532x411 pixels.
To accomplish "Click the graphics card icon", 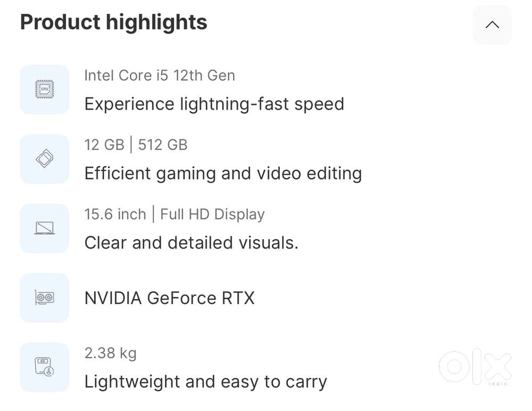I will (x=45, y=298).
